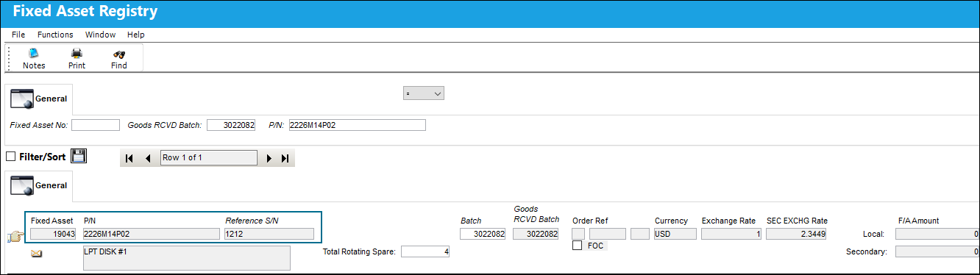The image size is (980, 275).
Task: Click the Fixed Asset Registry title
Action: tap(85, 12)
